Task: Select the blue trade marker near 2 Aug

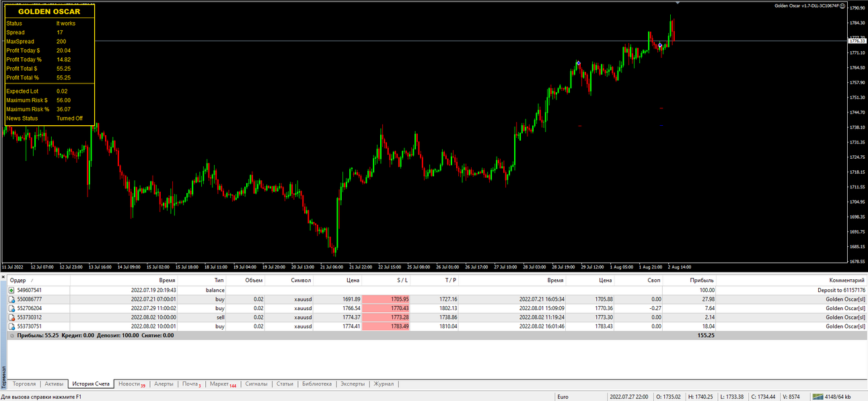Action: coord(660,45)
